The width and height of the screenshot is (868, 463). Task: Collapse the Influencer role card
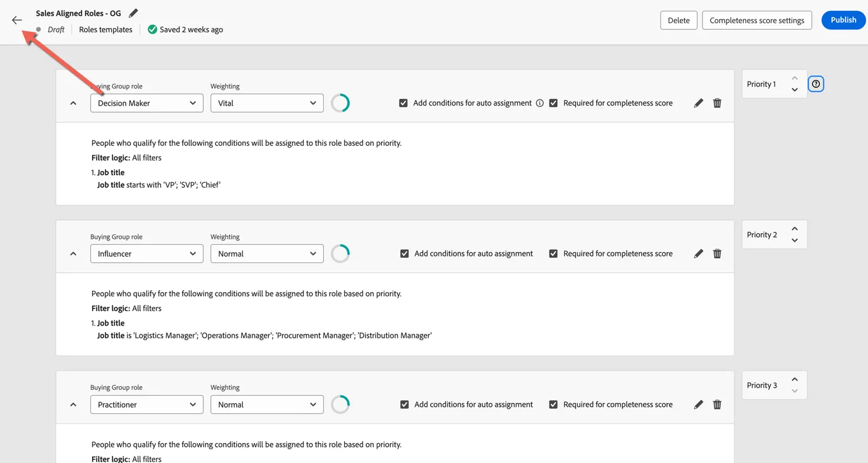coord(73,254)
